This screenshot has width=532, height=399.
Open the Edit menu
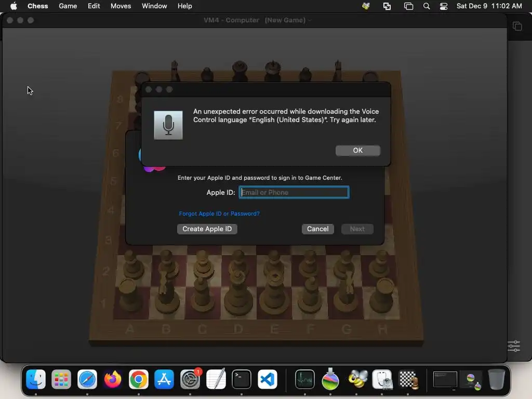click(94, 6)
